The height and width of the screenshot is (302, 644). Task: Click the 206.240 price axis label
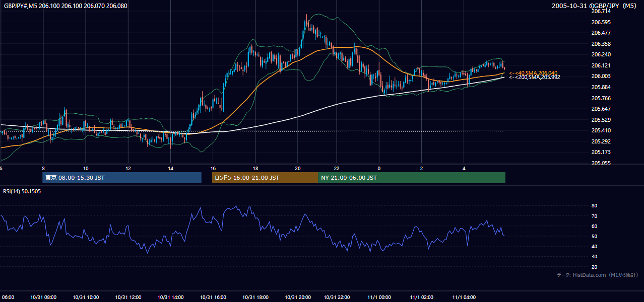pyautogui.click(x=601, y=54)
